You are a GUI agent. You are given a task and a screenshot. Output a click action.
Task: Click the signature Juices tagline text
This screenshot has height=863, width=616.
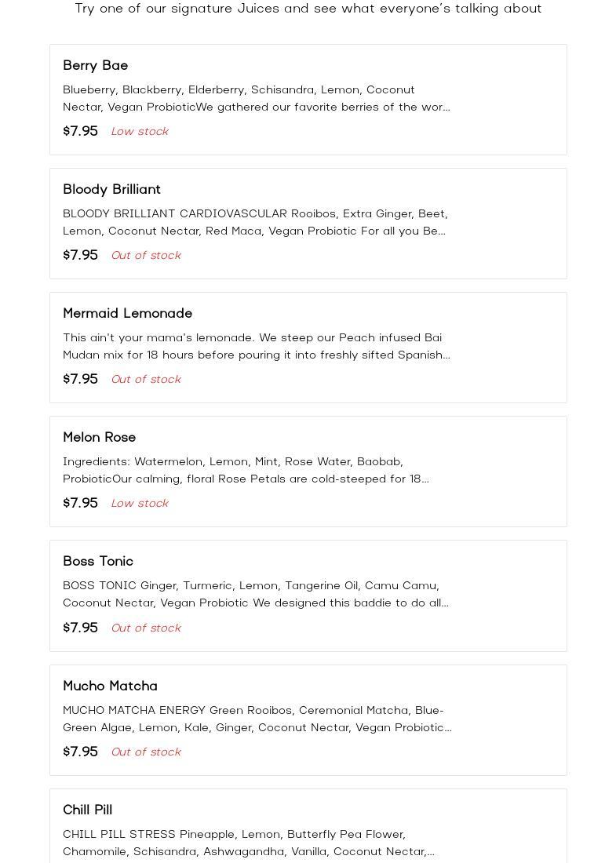[x=308, y=9]
